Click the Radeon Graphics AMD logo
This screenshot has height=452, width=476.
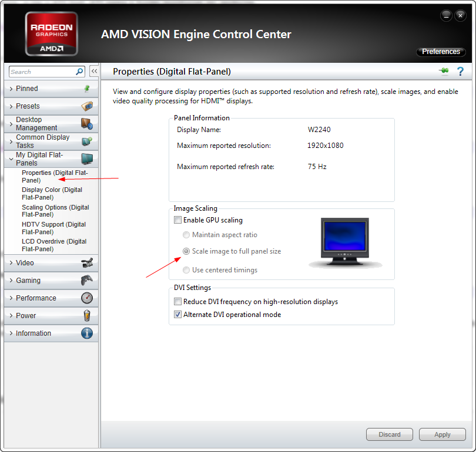[51, 33]
